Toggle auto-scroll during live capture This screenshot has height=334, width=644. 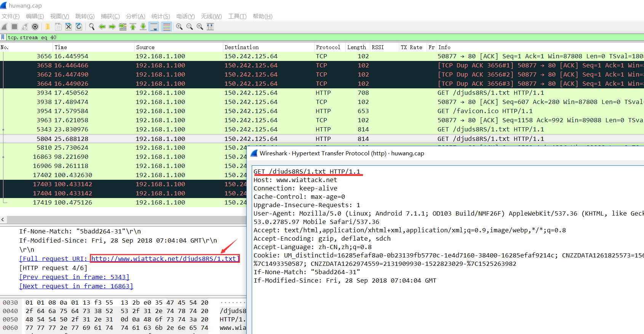pos(154,27)
